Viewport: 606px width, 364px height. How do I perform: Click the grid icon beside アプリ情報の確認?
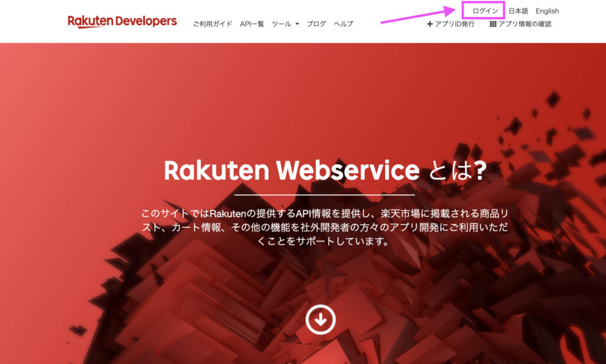click(x=493, y=24)
